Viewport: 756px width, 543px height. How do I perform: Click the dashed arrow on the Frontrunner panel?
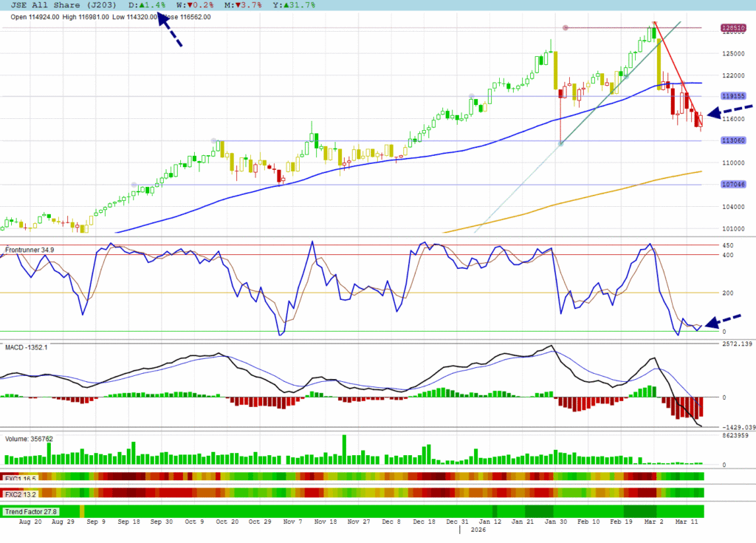(726, 321)
